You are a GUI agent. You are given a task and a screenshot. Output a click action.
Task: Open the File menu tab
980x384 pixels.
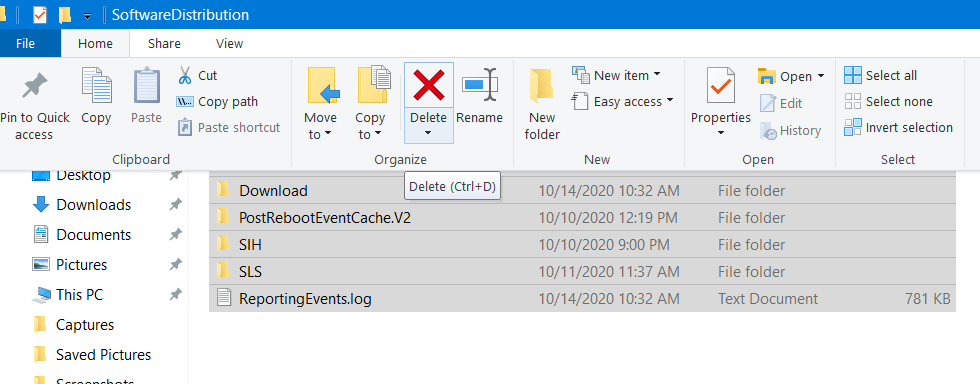26,44
